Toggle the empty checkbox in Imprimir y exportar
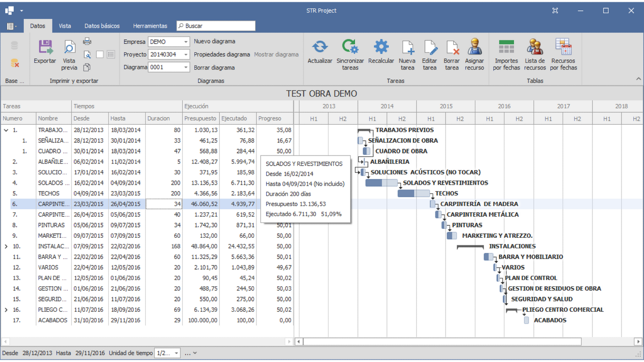 point(100,54)
